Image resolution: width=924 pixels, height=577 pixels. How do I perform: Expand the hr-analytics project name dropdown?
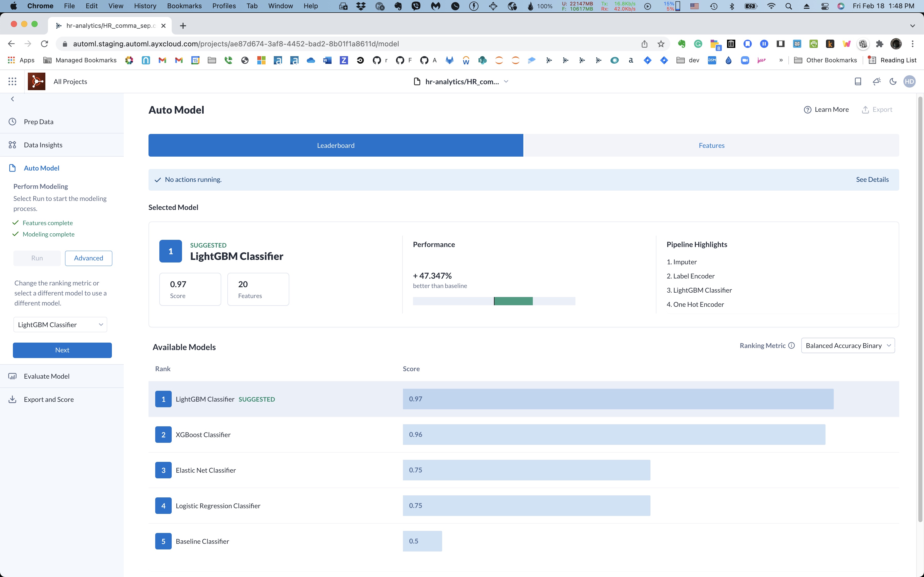point(506,81)
